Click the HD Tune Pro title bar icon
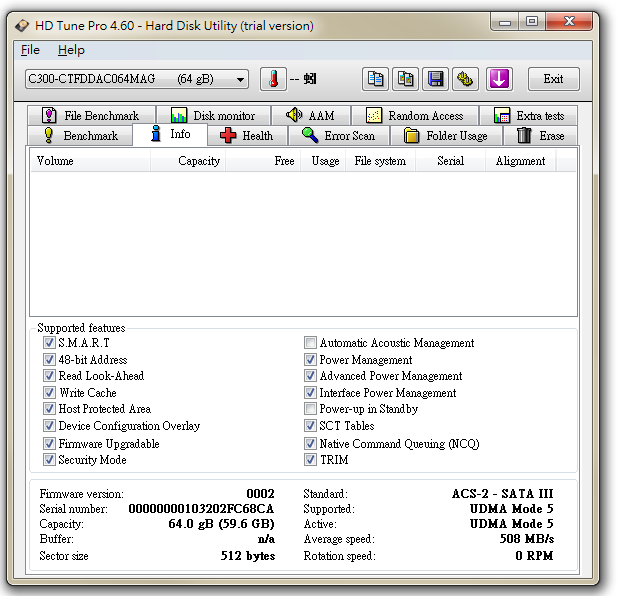619x596 pixels. pyautogui.click(x=22, y=26)
